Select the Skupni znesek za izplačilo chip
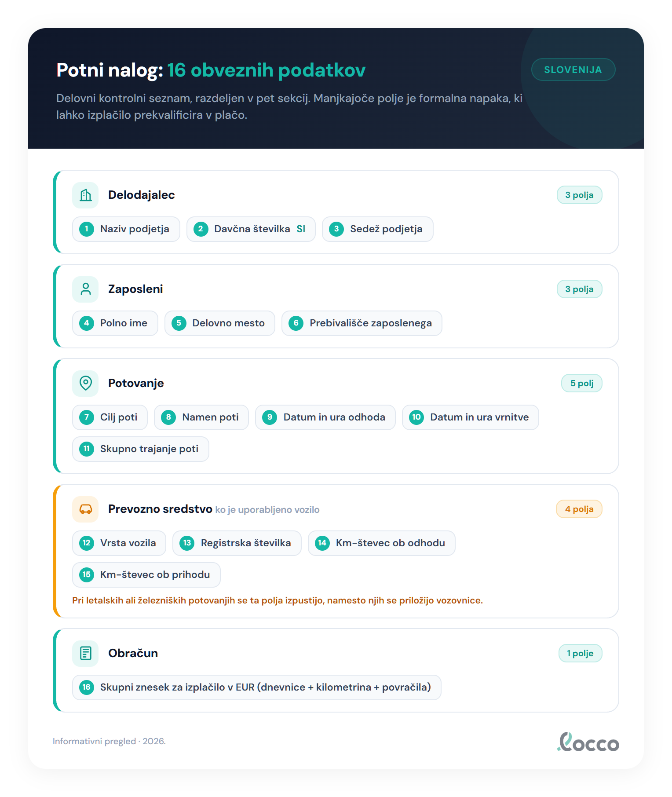The height and width of the screenshot is (797, 672). tap(257, 687)
